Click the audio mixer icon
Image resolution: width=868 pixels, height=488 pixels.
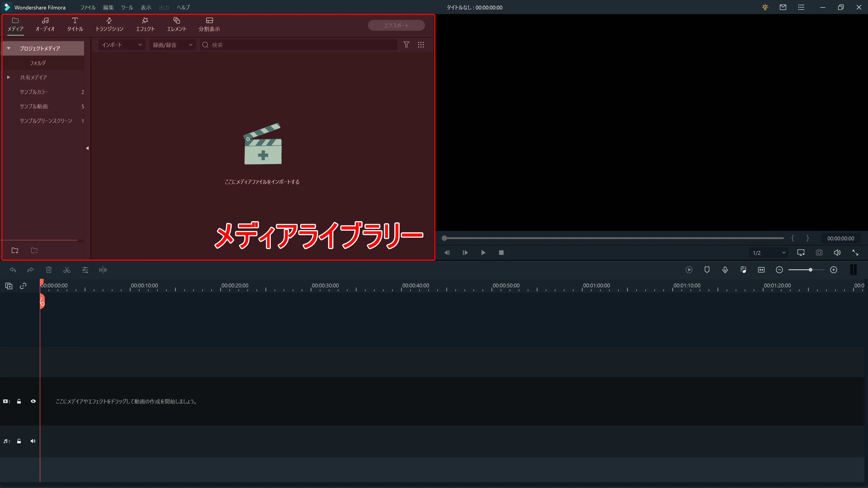743,270
